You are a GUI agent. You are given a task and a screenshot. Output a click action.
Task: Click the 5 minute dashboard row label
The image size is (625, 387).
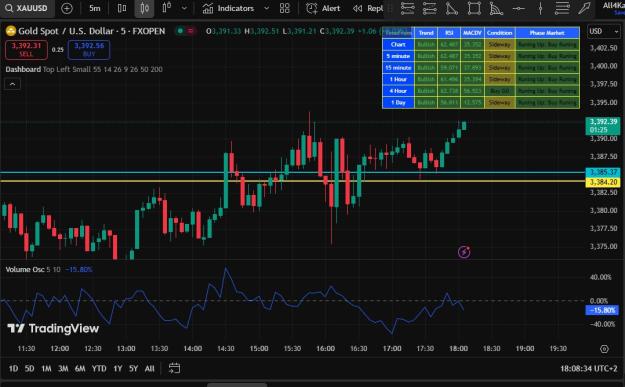398,56
